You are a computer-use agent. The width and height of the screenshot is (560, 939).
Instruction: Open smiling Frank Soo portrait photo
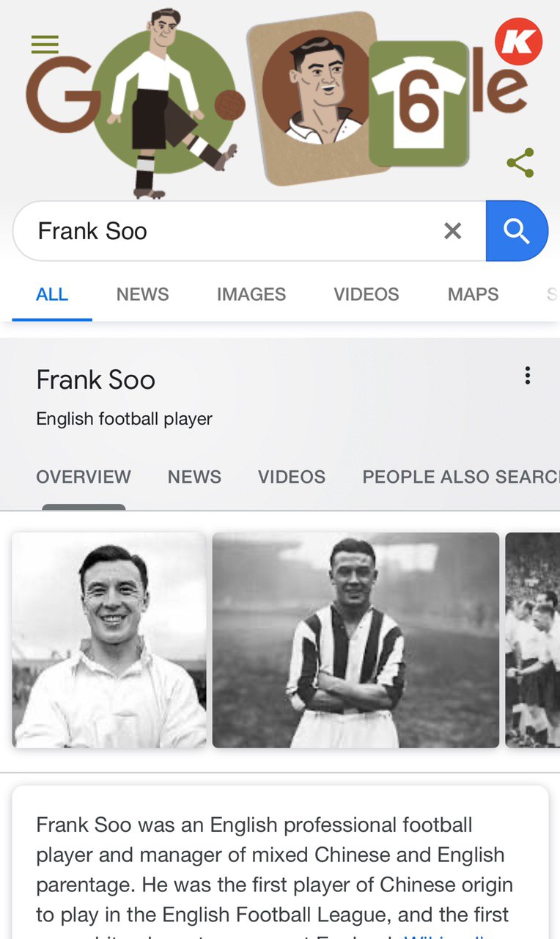coord(109,640)
